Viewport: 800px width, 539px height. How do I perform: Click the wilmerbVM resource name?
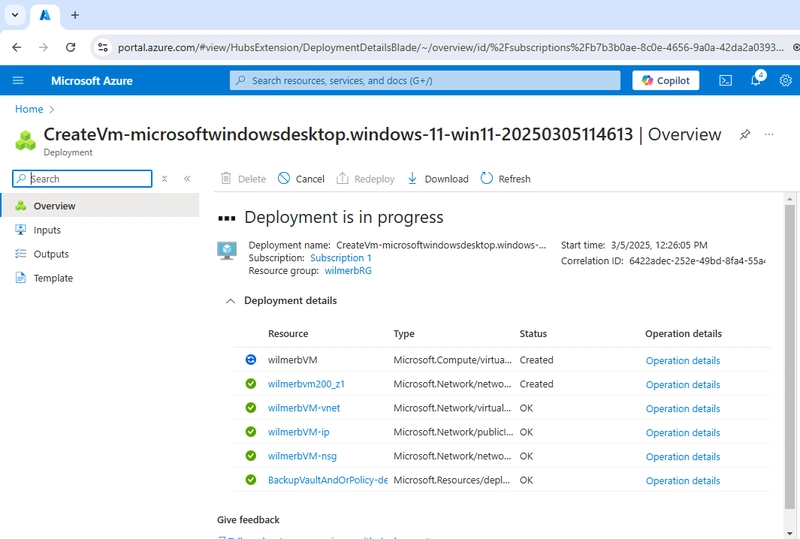click(292, 360)
